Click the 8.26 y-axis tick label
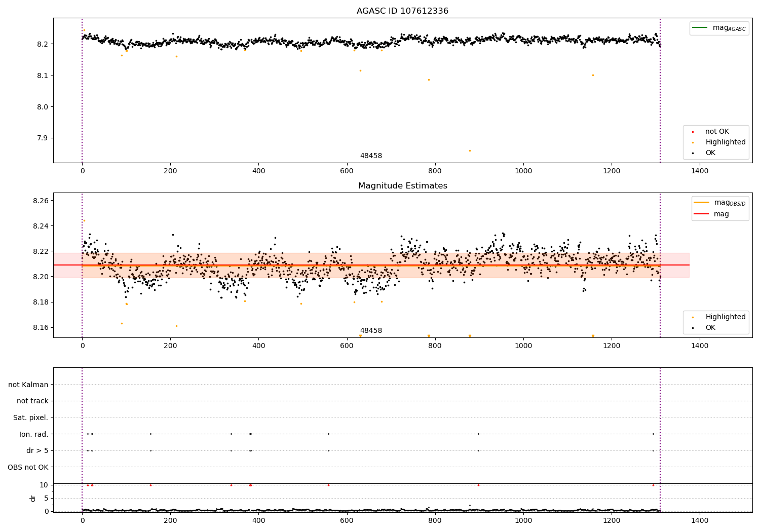This screenshot has height=532, width=760. 41,201
